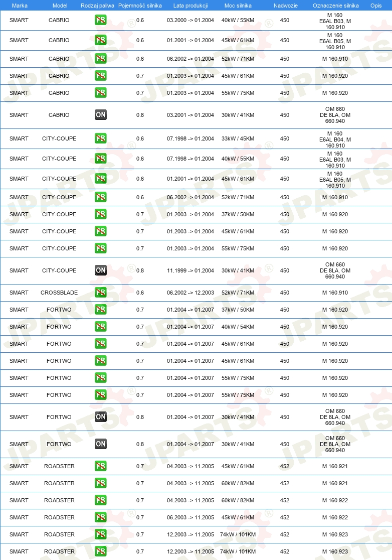The width and height of the screenshot is (392, 560).
Task: Click M 160.910 in City-Coupe 52kW / 71KM row
Action: tap(335, 197)
